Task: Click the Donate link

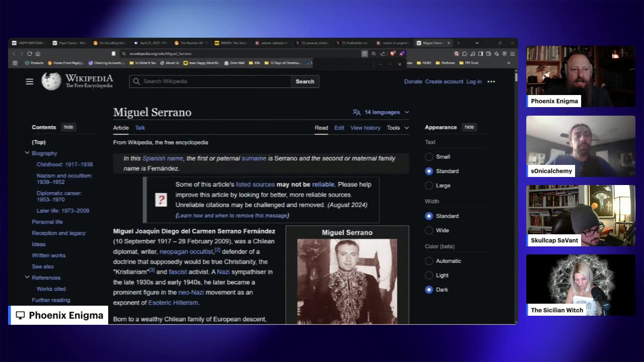Action: pyautogui.click(x=413, y=81)
